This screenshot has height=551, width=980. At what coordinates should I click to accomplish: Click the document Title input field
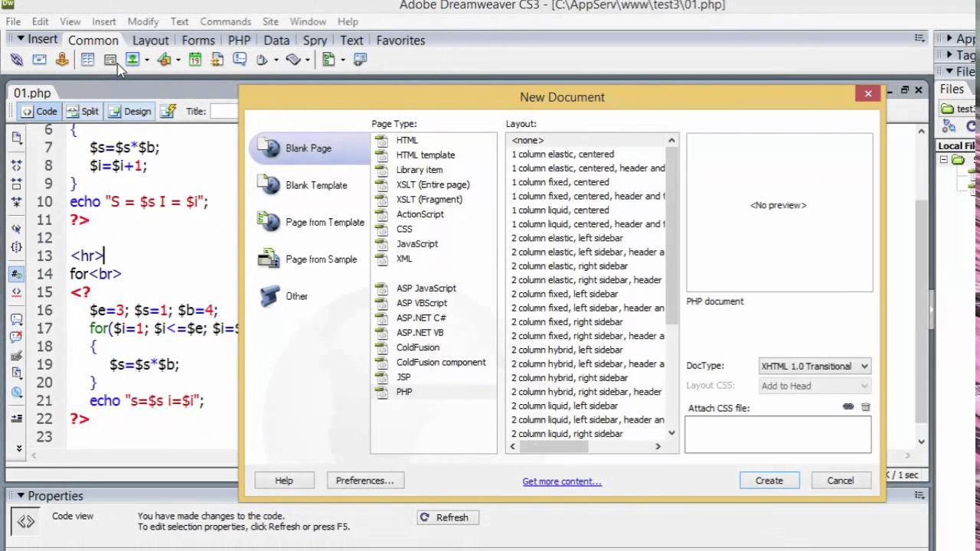[224, 111]
